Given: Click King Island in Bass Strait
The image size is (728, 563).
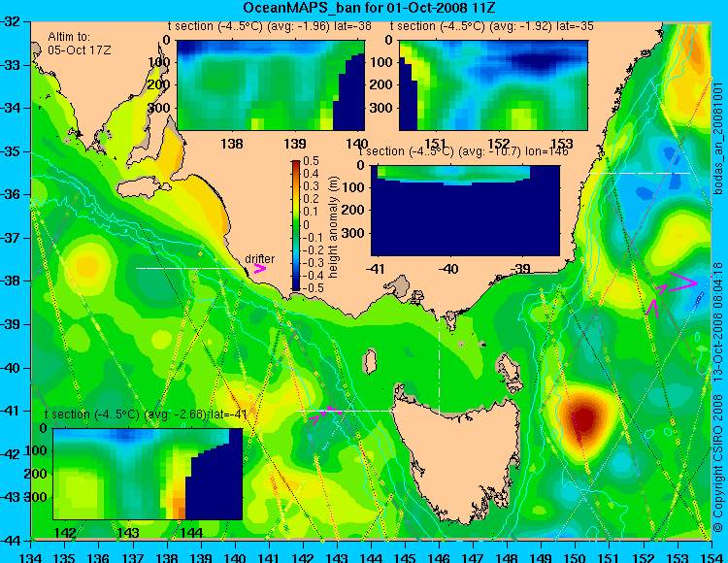Looking at the screenshot, I should (x=369, y=361).
